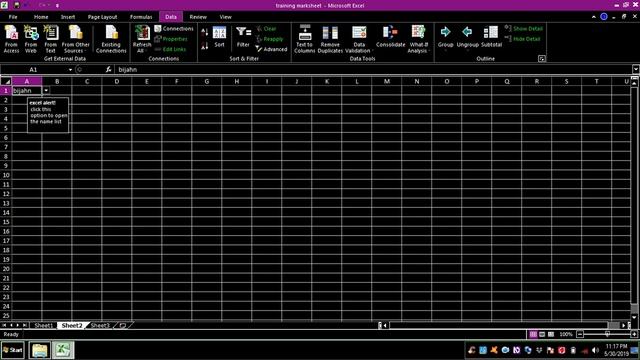Switch to Review tab

click(198, 17)
